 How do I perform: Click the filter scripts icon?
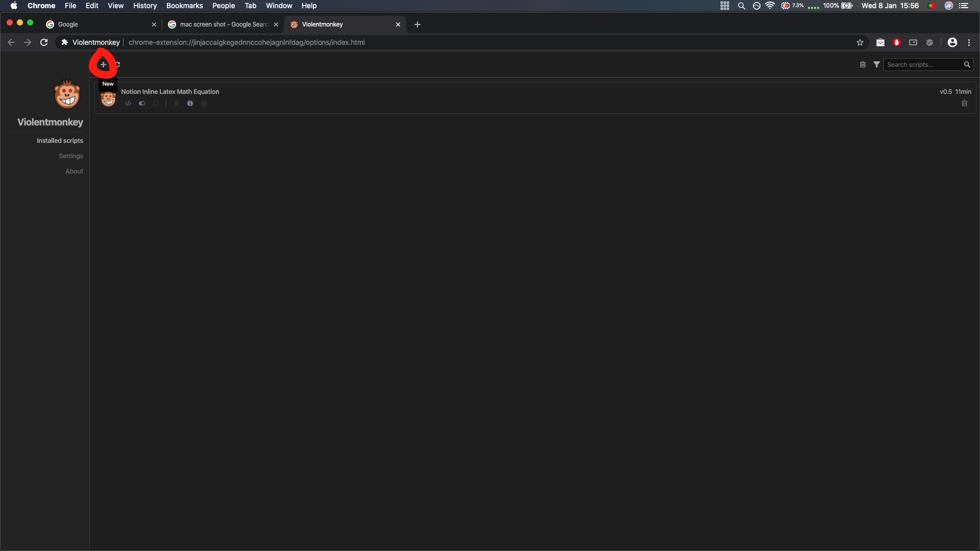[876, 65]
